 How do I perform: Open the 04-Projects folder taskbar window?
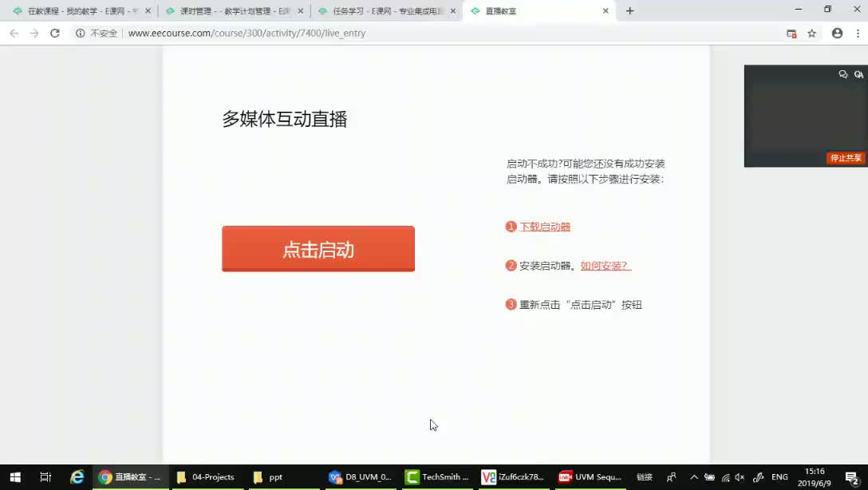pos(206,476)
